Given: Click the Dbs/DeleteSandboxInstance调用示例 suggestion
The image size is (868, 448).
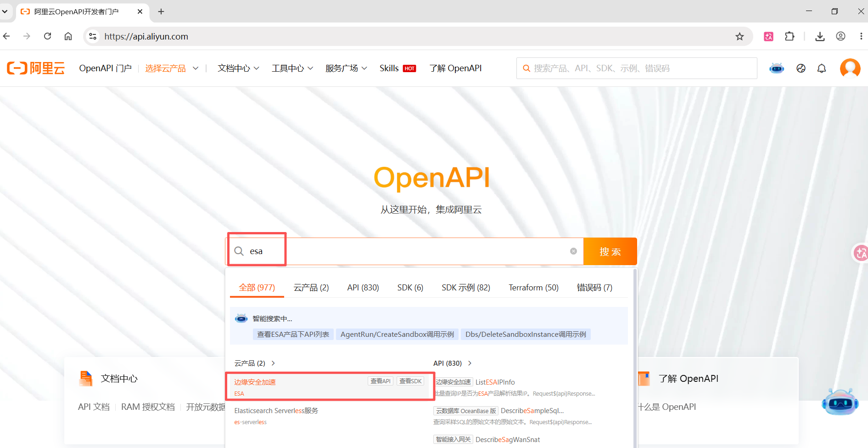Looking at the screenshot, I should 526,334.
